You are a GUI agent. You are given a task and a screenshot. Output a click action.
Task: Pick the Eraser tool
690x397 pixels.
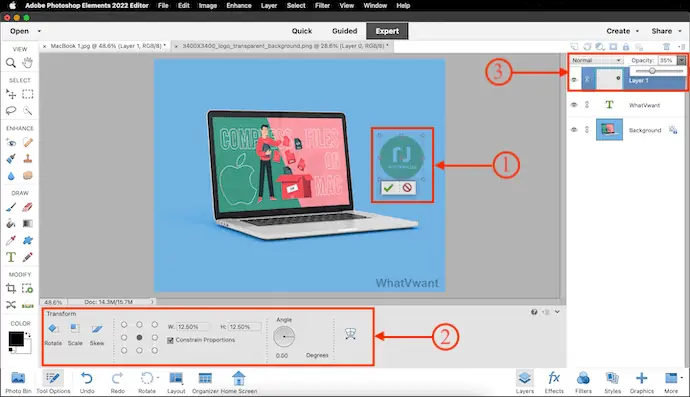28,207
